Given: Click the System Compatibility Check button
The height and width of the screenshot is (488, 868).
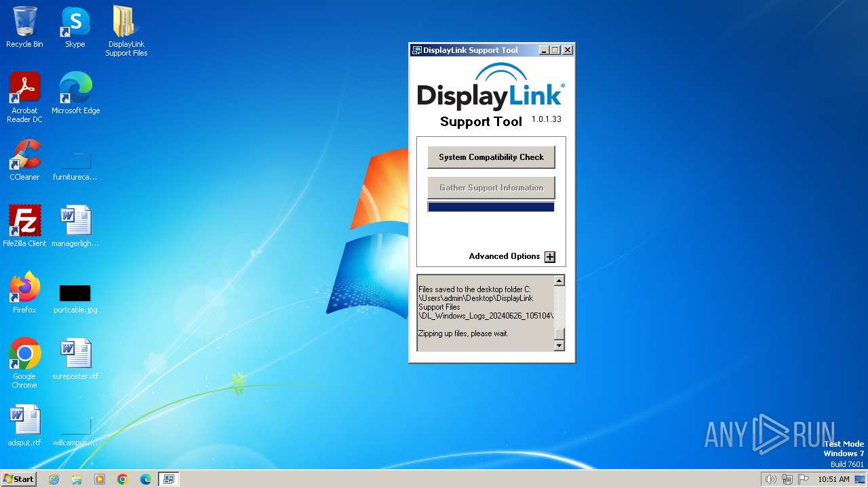Looking at the screenshot, I should 491,157.
